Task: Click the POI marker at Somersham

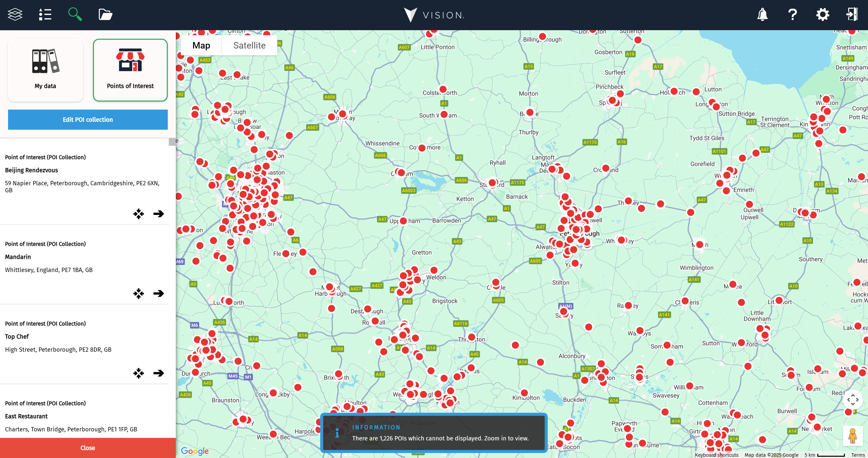Action: [x=667, y=345]
